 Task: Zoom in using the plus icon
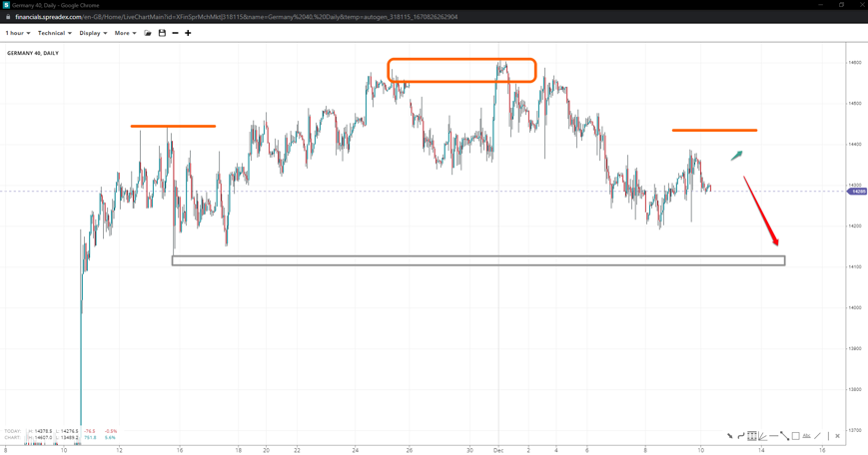[188, 33]
